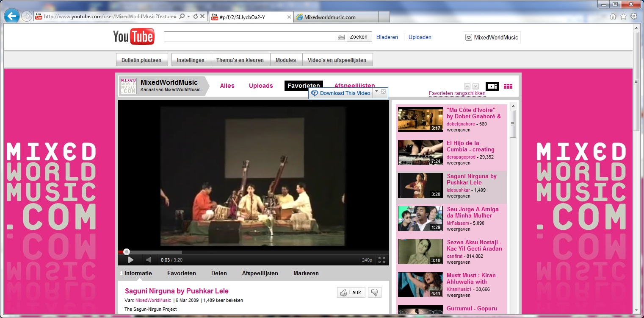Viewport: 644px width, 318px height.
Task: Open Seu Jorge A Amiga da Minha Mulher thumbnail
Action: [420, 219]
